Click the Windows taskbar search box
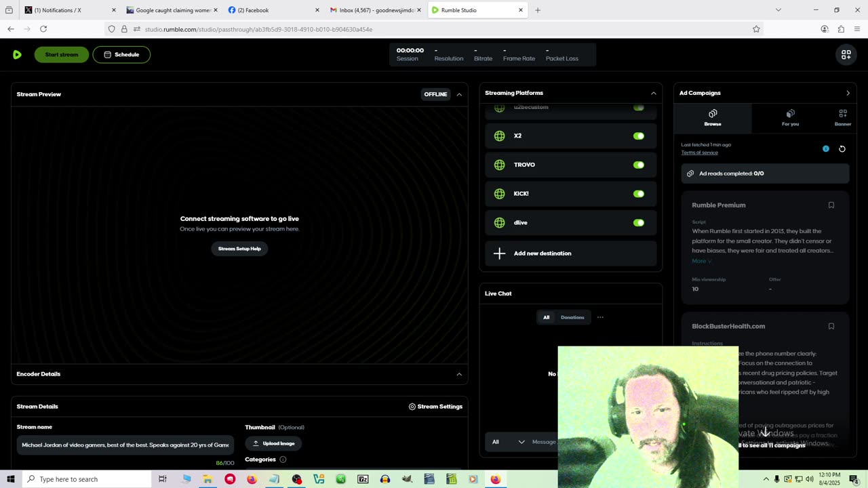Image resolution: width=868 pixels, height=488 pixels. 86,479
